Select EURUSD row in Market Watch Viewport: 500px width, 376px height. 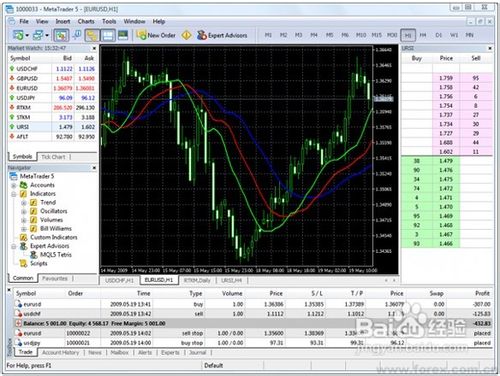click(52, 88)
